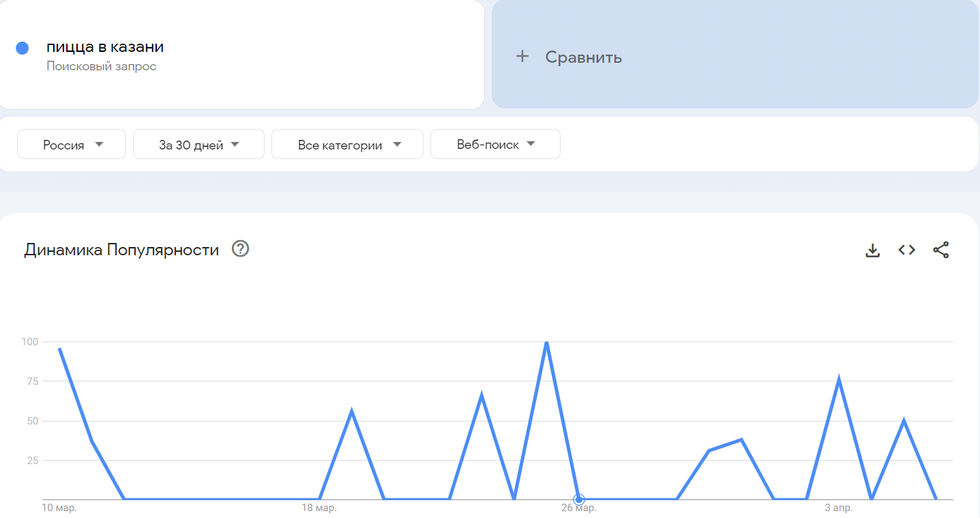The height and width of the screenshot is (518, 980).
Task: Click the chart peak at 100
Action: point(546,342)
